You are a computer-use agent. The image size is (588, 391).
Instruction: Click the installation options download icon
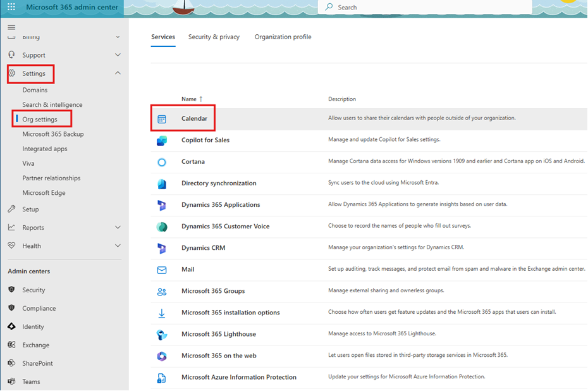[x=162, y=313]
